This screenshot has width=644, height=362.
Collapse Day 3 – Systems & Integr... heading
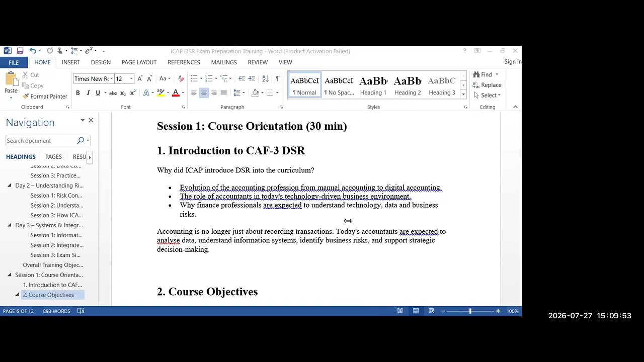[10, 225]
